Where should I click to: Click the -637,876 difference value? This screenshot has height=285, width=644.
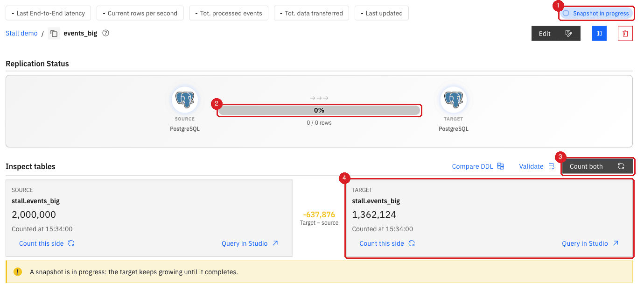[x=319, y=214]
